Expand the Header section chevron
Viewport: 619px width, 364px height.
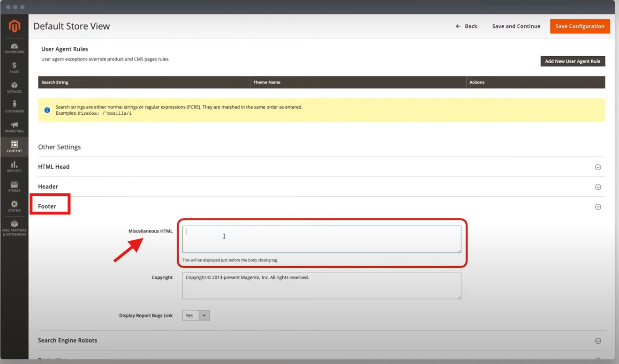598,187
